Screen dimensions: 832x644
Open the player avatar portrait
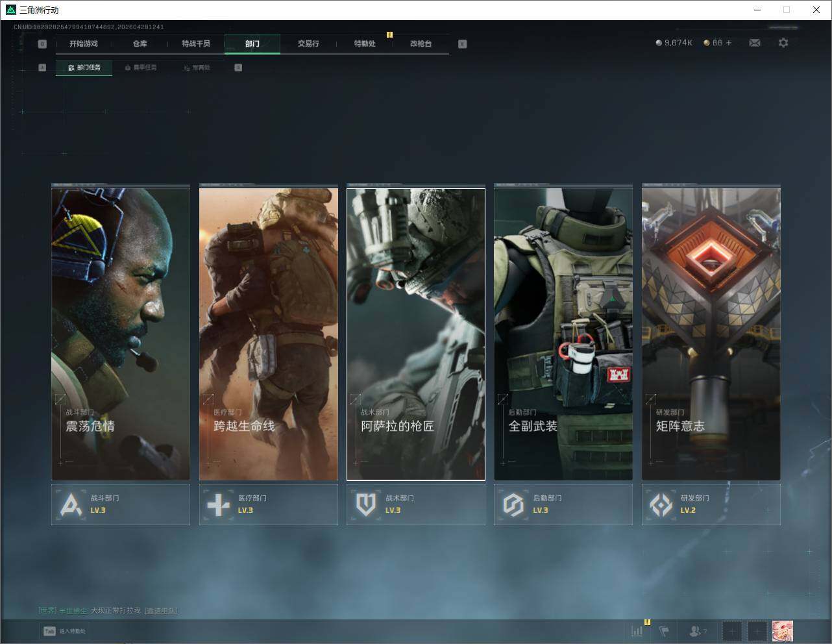pyautogui.click(x=782, y=630)
